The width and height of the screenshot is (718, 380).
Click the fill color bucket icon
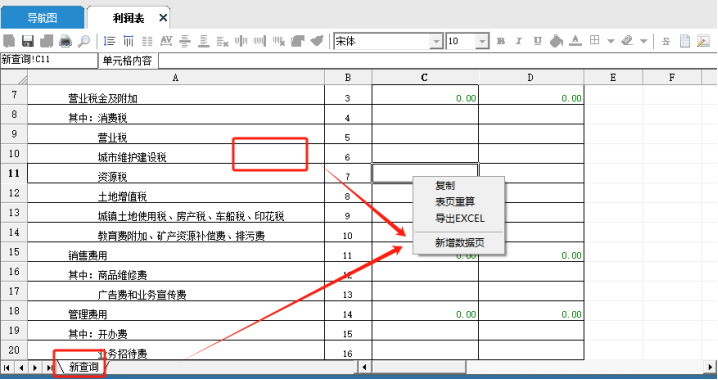[556, 41]
